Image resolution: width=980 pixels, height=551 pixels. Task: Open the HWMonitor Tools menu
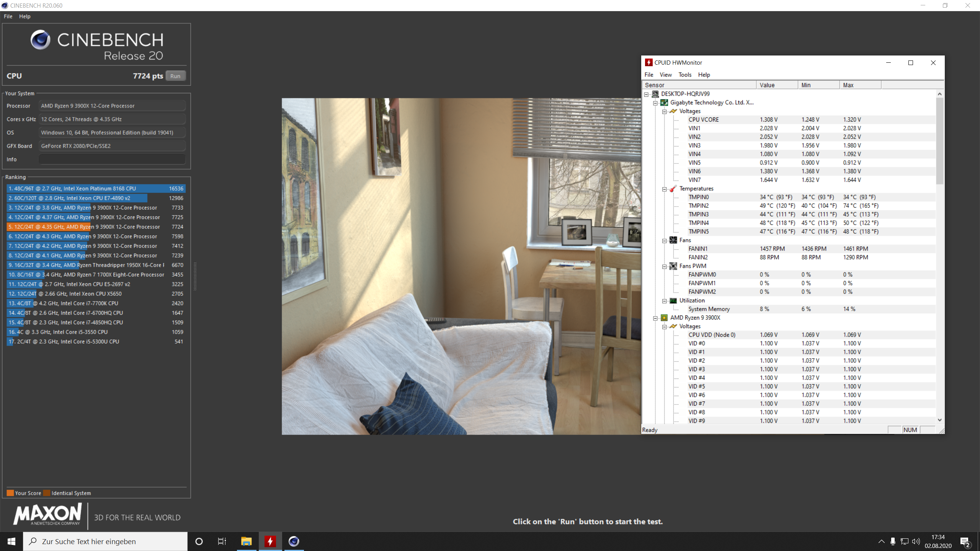pyautogui.click(x=684, y=75)
